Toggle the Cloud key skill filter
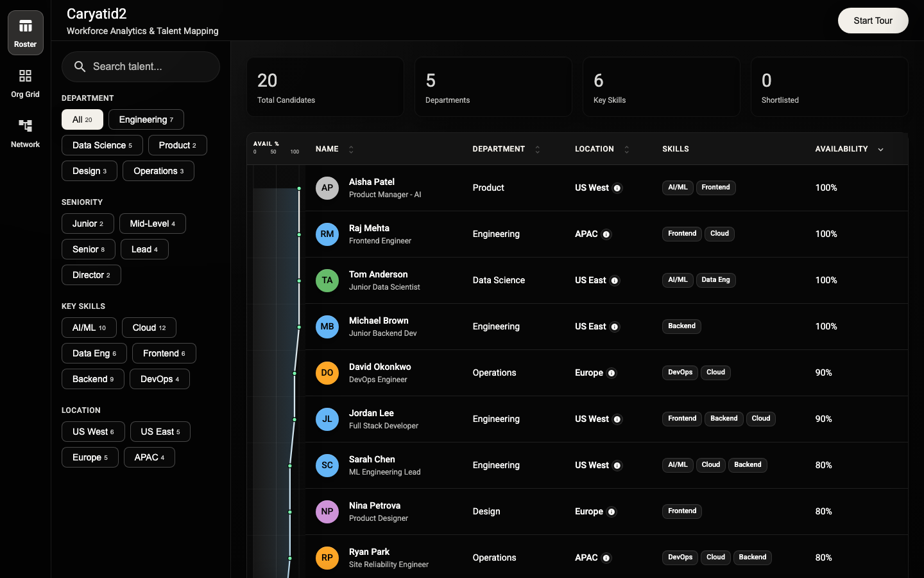Viewport: 924px width, 578px height. [x=149, y=328]
